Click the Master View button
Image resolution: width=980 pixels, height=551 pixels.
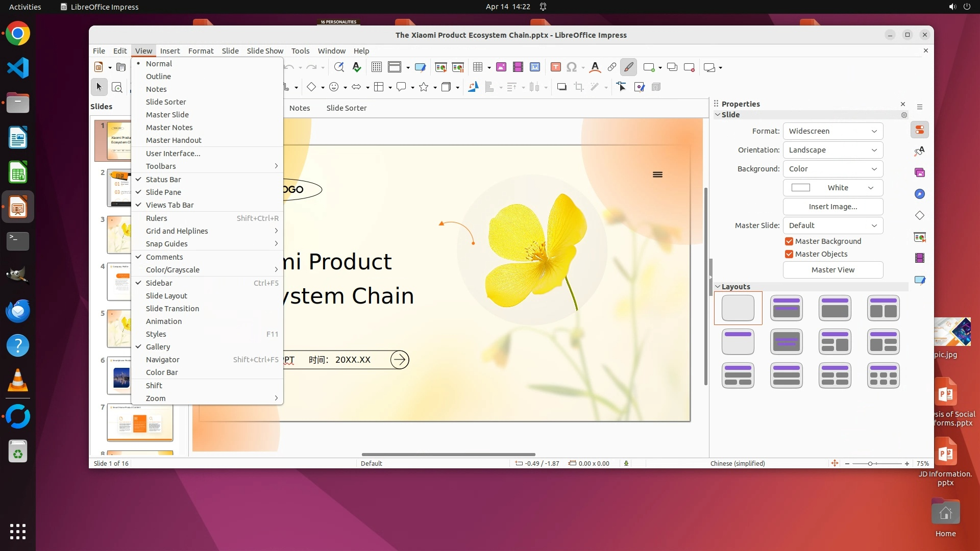click(x=832, y=270)
